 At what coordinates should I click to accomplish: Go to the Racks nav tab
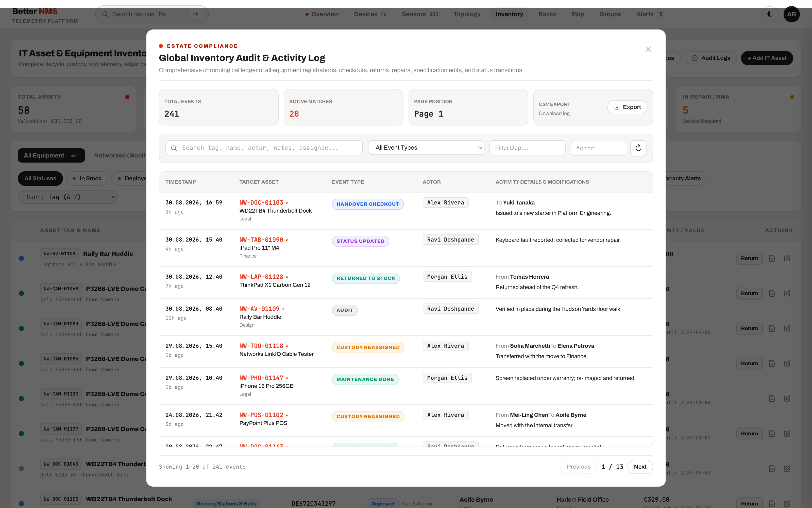pyautogui.click(x=547, y=14)
